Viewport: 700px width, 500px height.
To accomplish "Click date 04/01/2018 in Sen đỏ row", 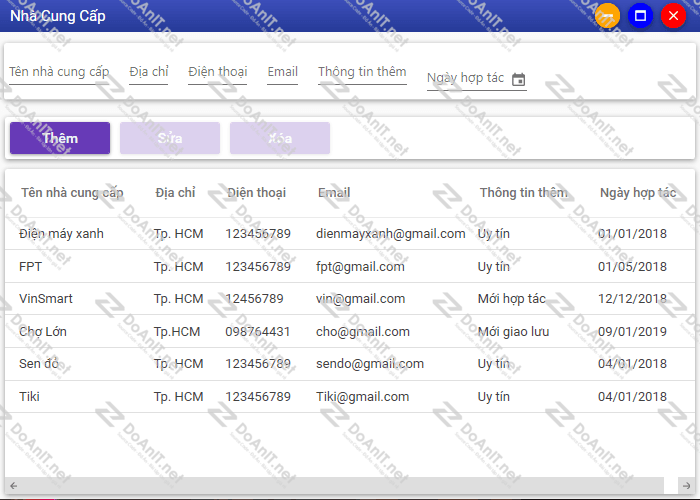I will click(x=633, y=364).
